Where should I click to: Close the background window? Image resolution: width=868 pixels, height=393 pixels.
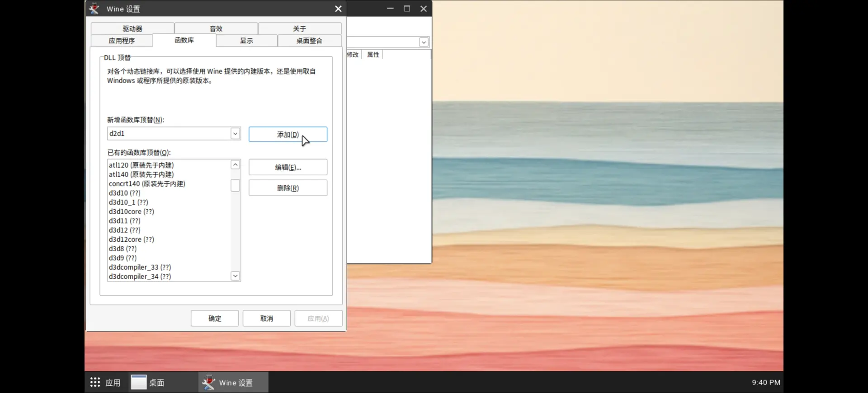pos(424,9)
